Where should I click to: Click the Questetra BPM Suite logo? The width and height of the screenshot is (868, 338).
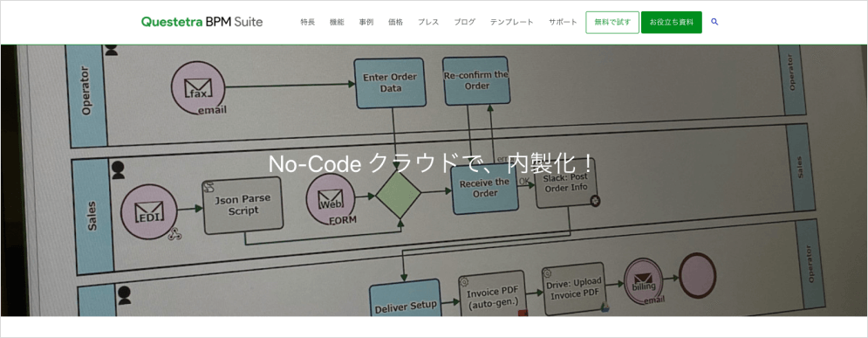pyautogui.click(x=202, y=22)
